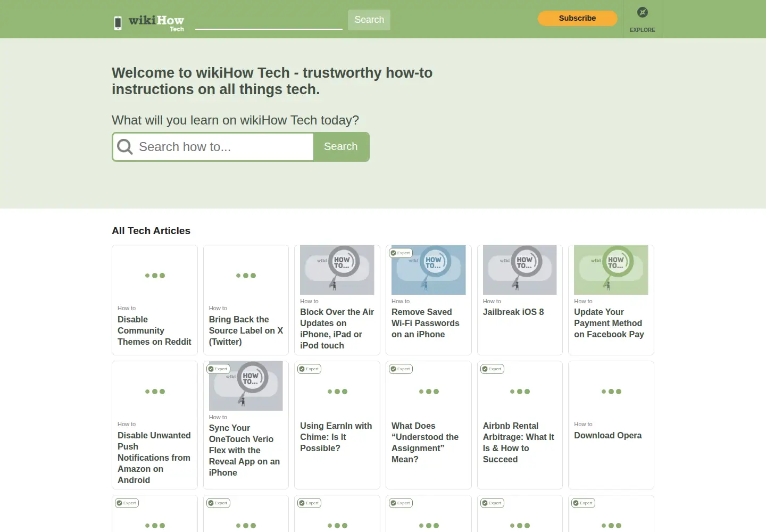This screenshot has height=532, width=766.
Task: Open the Explore compass icon
Action: (643, 12)
